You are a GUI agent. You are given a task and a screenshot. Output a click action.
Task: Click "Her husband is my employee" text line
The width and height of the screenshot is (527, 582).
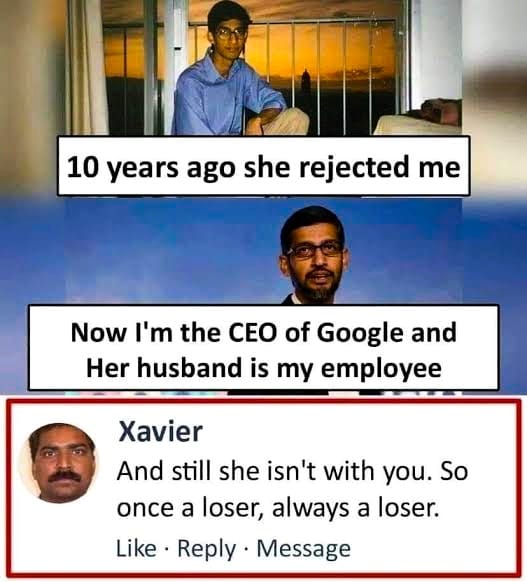(264, 368)
